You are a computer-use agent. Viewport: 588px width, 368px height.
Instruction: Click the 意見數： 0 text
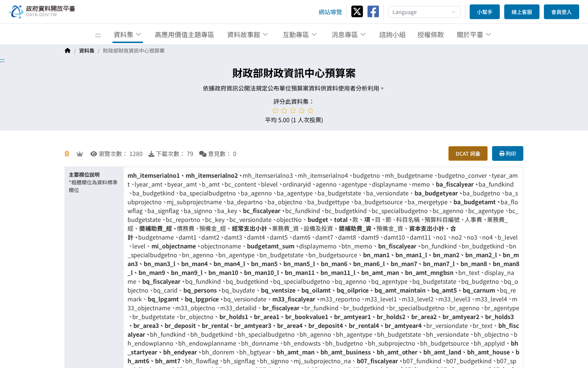[222, 154]
